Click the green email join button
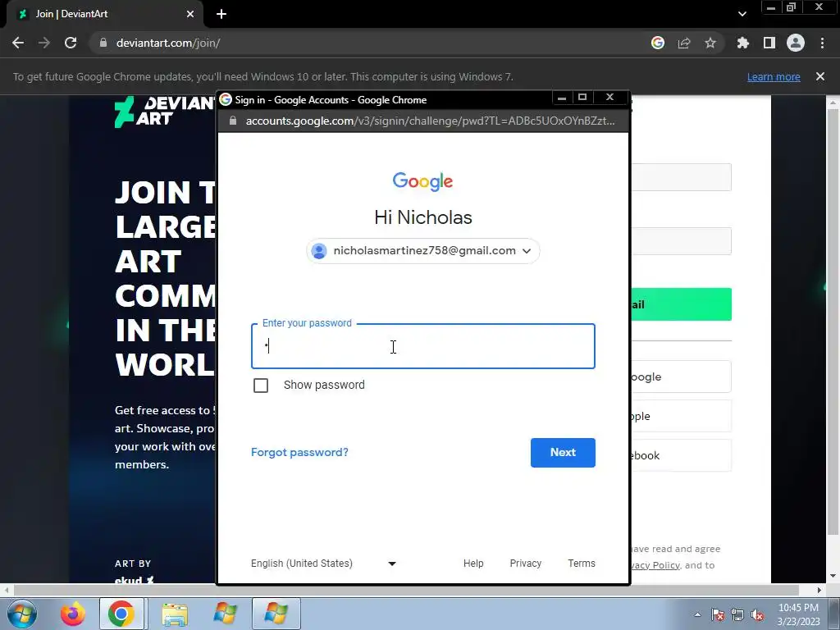The image size is (840, 630). [x=681, y=304]
